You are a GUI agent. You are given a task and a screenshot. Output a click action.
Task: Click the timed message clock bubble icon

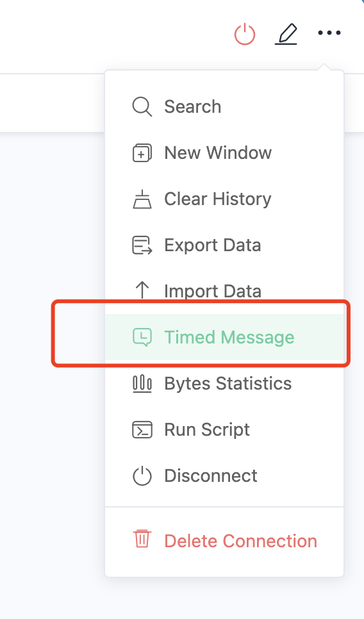tap(142, 338)
